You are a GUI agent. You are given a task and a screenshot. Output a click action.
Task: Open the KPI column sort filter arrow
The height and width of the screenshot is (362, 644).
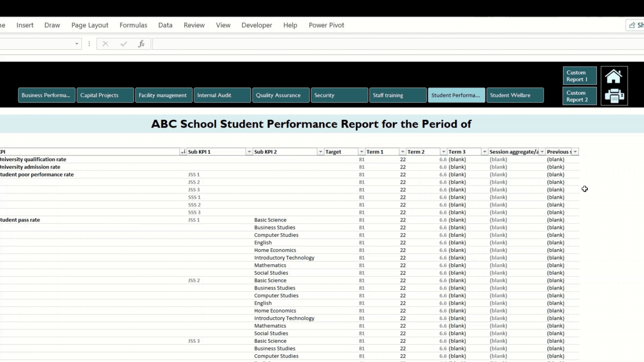(183, 152)
